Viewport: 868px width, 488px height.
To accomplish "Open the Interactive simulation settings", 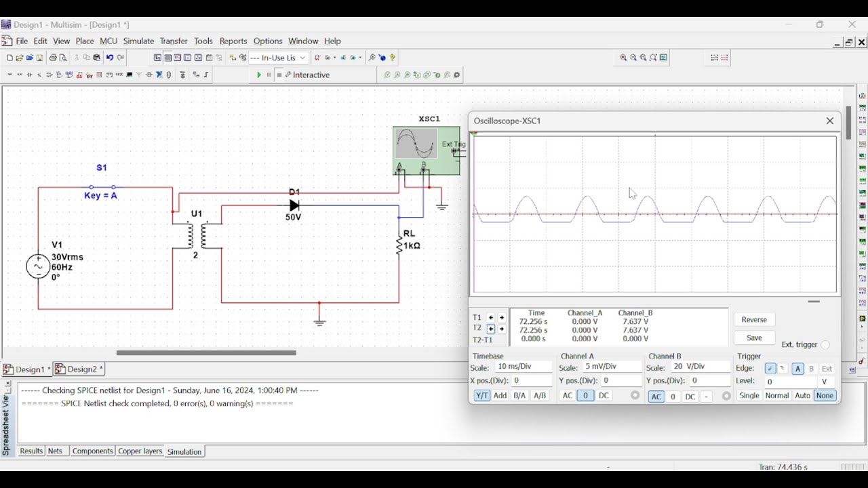I will (x=307, y=75).
